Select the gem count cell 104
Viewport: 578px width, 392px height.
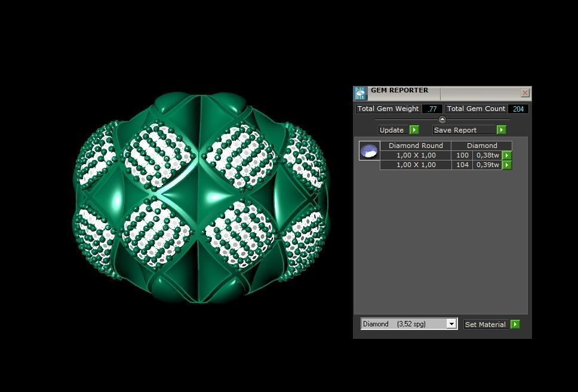coord(462,165)
